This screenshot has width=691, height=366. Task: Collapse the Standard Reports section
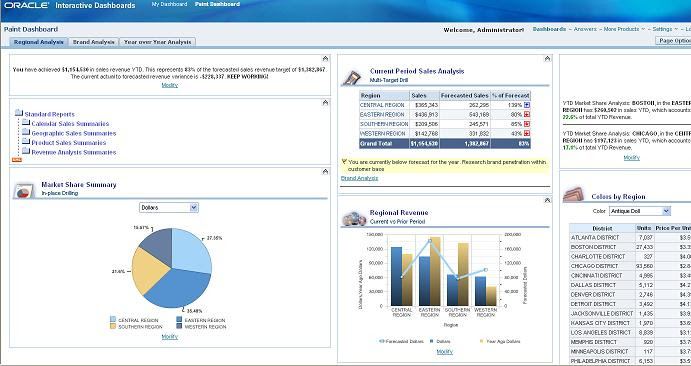(x=325, y=103)
